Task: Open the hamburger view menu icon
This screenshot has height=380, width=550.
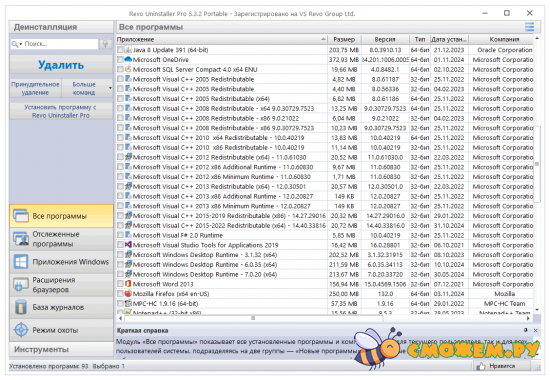Action: [x=529, y=27]
